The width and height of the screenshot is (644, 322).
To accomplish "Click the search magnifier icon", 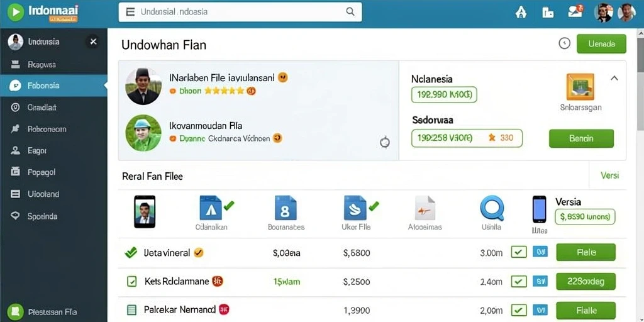I will [350, 11].
